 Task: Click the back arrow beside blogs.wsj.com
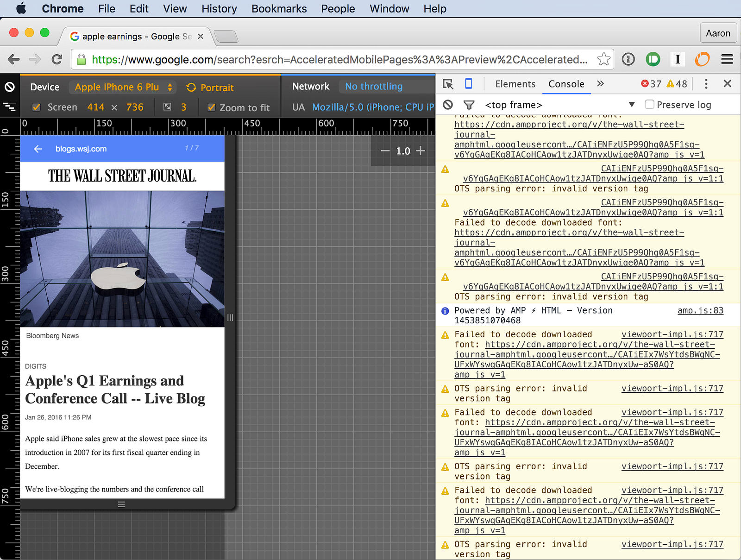point(38,149)
